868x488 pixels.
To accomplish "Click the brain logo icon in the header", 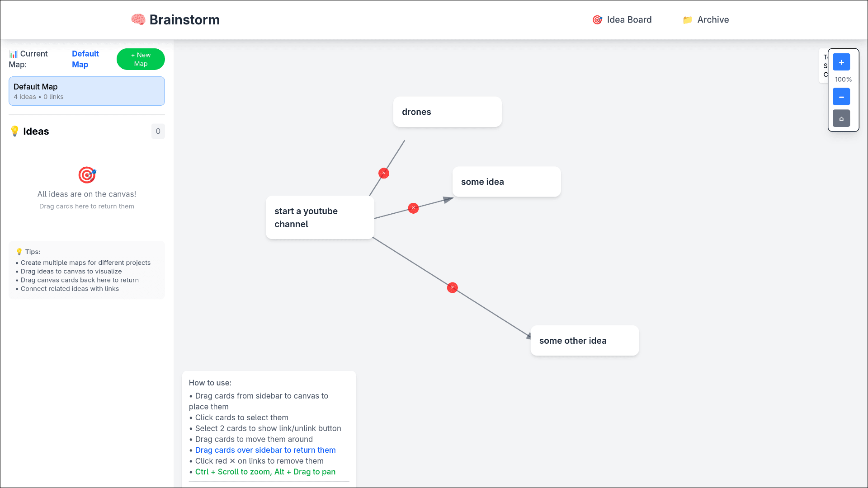I will pyautogui.click(x=138, y=19).
